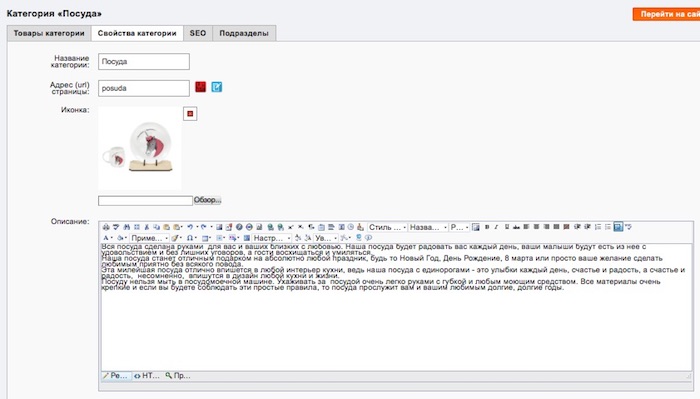Open the "Назва..." font name dropdown
This screenshot has width=700, height=399.
[428, 227]
